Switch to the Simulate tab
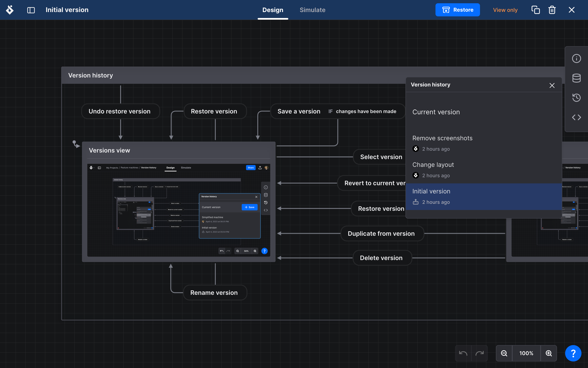Image resolution: width=588 pixels, height=368 pixels. click(312, 10)
